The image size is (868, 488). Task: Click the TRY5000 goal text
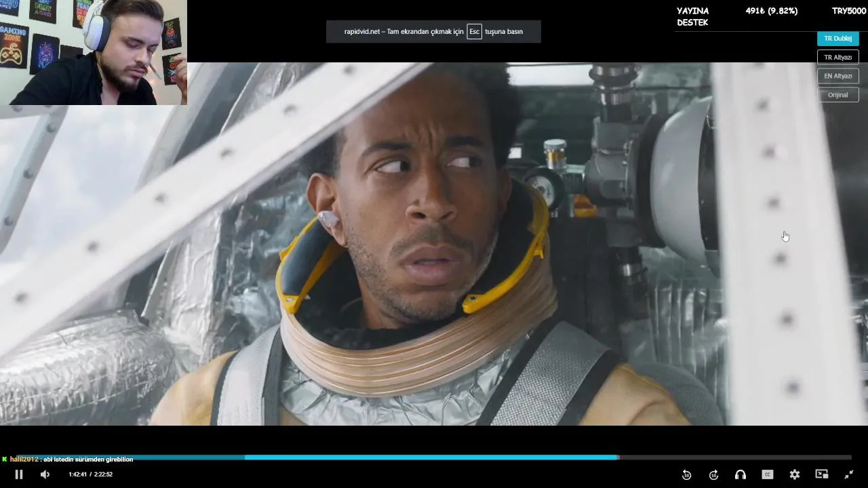[849, 11]
